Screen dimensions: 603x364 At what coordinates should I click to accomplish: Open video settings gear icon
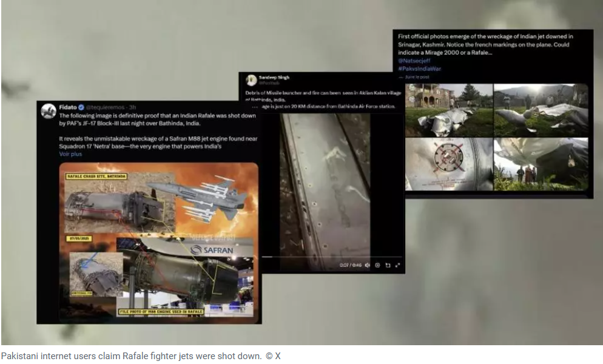pos(378,265)
